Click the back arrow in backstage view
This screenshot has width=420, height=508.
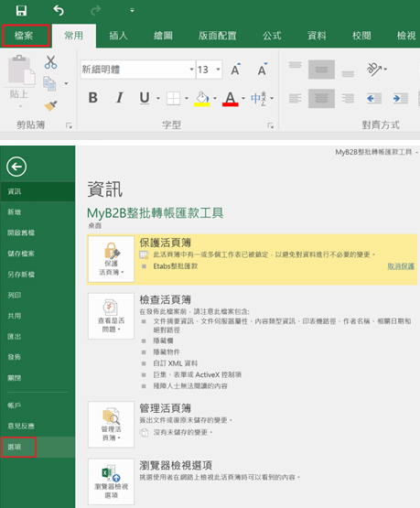click(x=16, y=167)
